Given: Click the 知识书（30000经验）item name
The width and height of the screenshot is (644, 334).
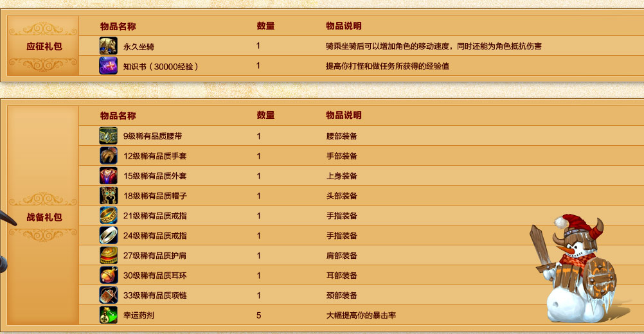Looking at the screenshot, I should (x=161, y=66).
